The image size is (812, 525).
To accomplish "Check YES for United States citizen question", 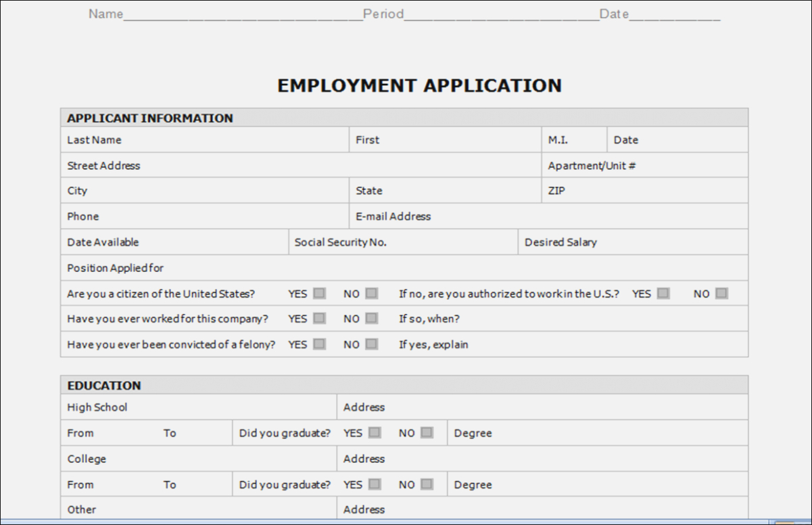I will coord(319,294).
